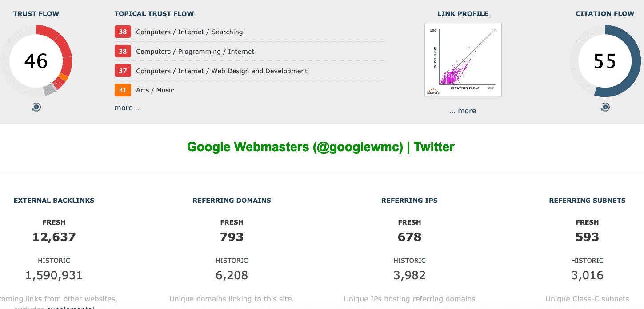
Task: Open the Link Profile scatter chart thumbnail
Action: [463, 60]
